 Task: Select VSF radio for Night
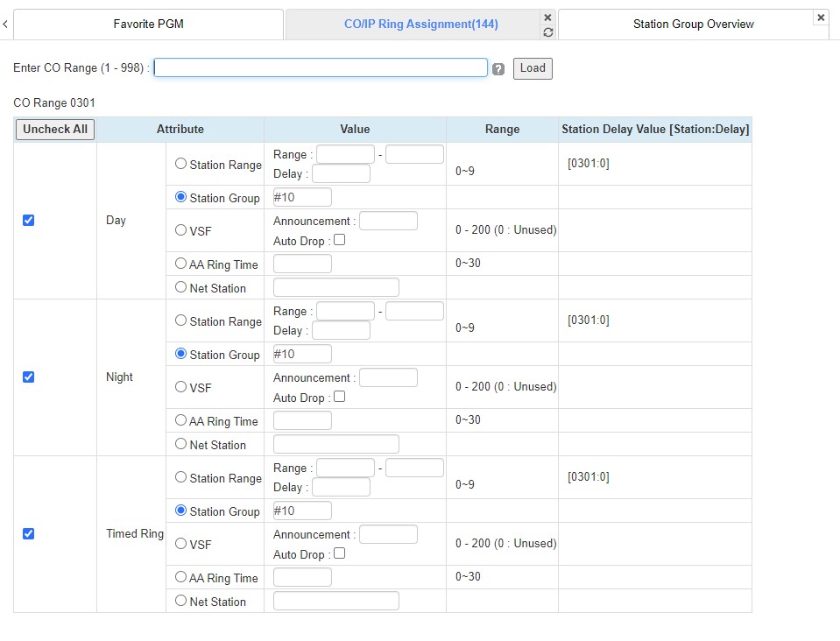tap(180, 387)
